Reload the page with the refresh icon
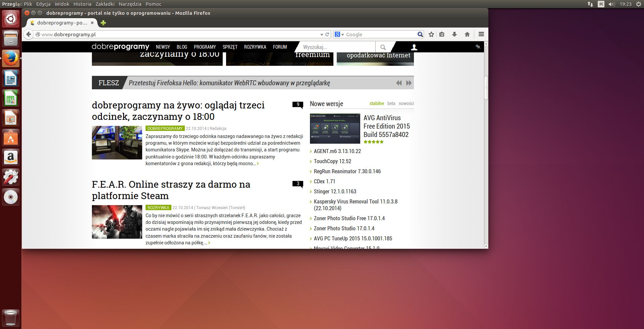Screen dimensions: 644x329 click(x=327, y=34)
